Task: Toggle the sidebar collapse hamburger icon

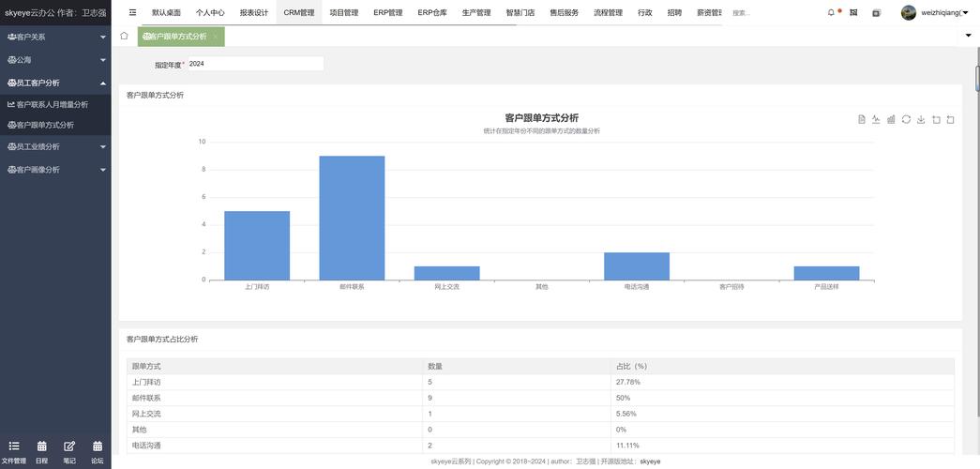Action: [132, 12]
